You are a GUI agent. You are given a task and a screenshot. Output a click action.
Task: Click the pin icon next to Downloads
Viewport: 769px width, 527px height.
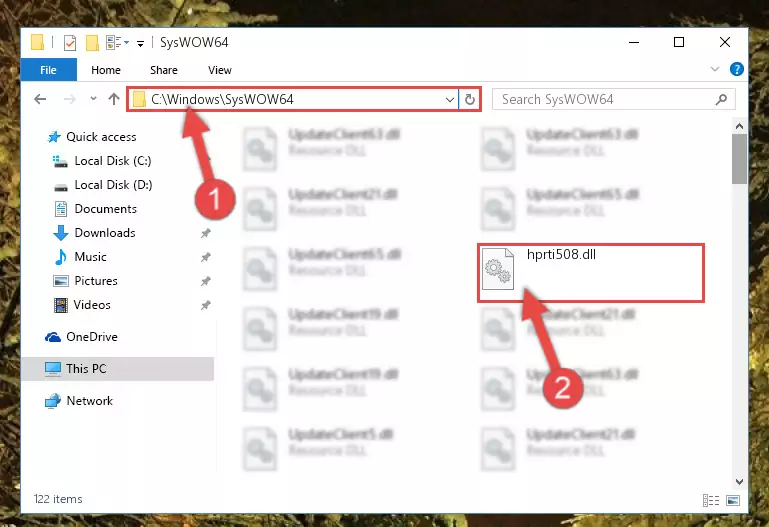[x=206, y=233]
